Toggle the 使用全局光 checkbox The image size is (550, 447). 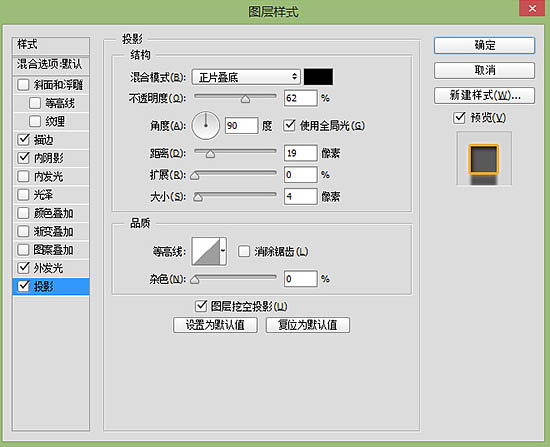[x=289, y=125]
